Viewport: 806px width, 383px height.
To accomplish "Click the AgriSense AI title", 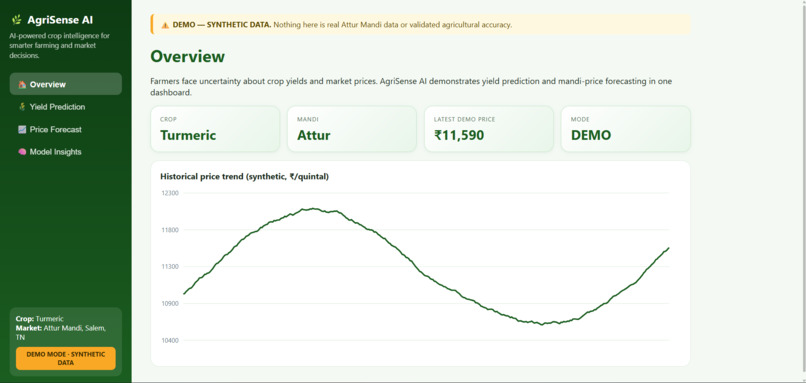I will (x=60, y=20).
